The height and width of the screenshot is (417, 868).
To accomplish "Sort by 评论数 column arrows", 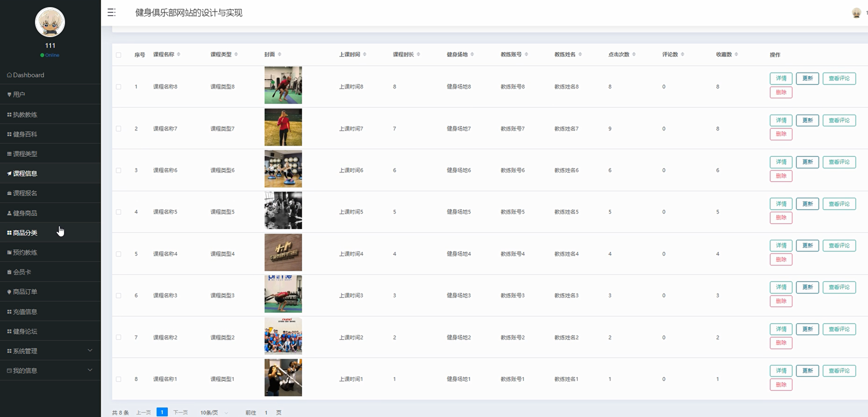I will coord(682,54).
